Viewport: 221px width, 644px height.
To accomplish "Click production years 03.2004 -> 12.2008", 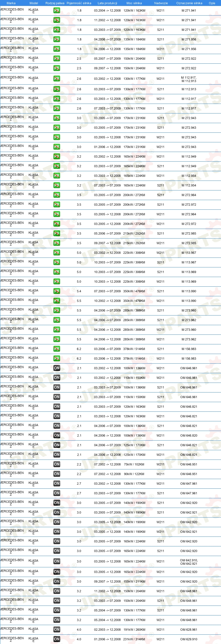I will pyautogui.click(x=107, y=10).
